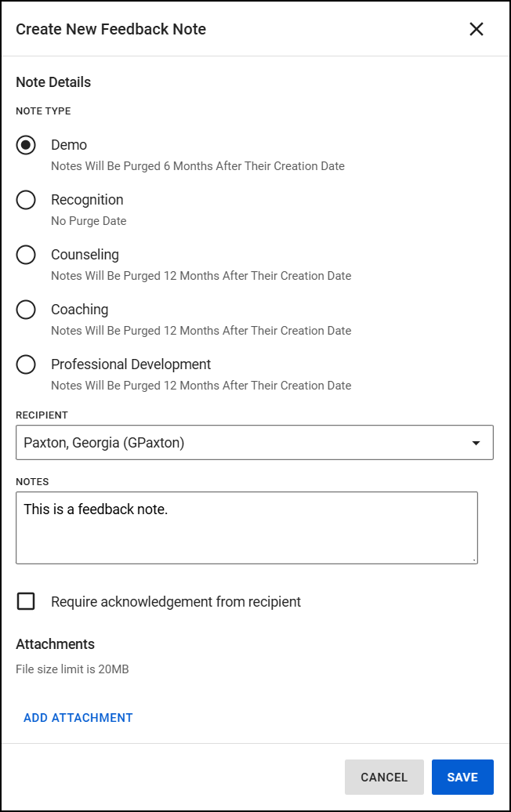Open the Recipient combo box showing Paxton, Georgia
Viewport: 511px width, 812px height.
pyautogui.click(x=243, y=443)
